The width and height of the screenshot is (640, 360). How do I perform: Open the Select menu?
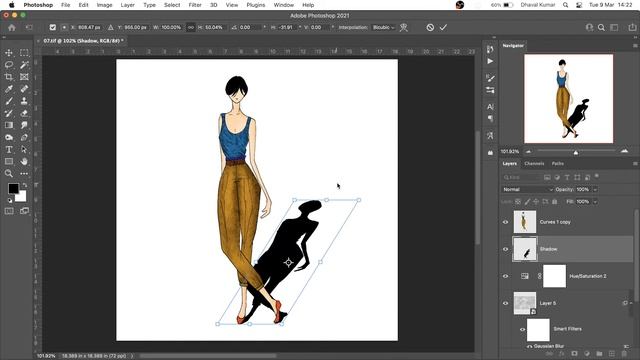point(172,5)
